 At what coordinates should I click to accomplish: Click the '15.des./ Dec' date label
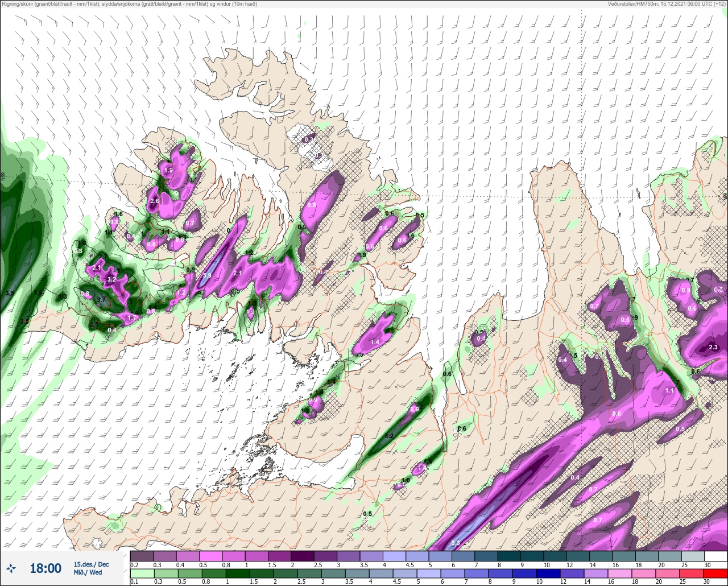pos(91,564)
